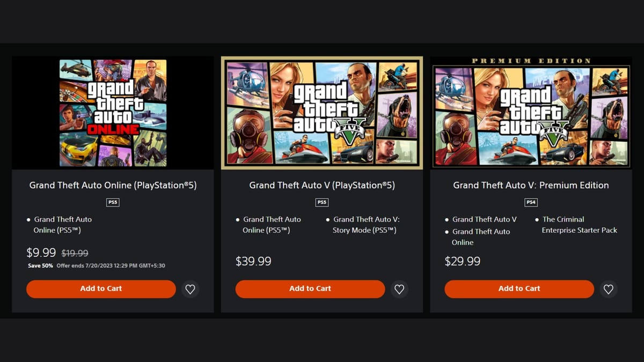Select The Criminal Enterprise Starter Pack bullet item
This screenshot has width=644, height=362.
click(x=579, y=225)
